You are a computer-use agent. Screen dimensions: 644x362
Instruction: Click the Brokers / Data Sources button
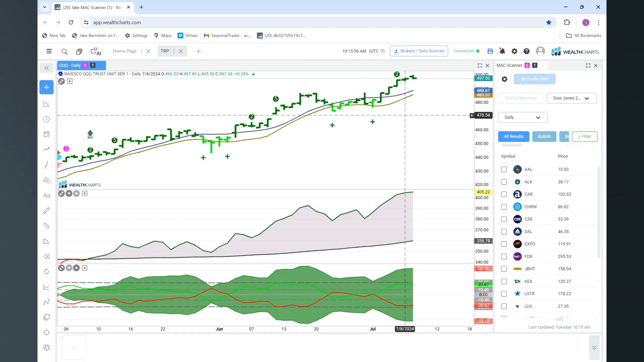(419, 51)
